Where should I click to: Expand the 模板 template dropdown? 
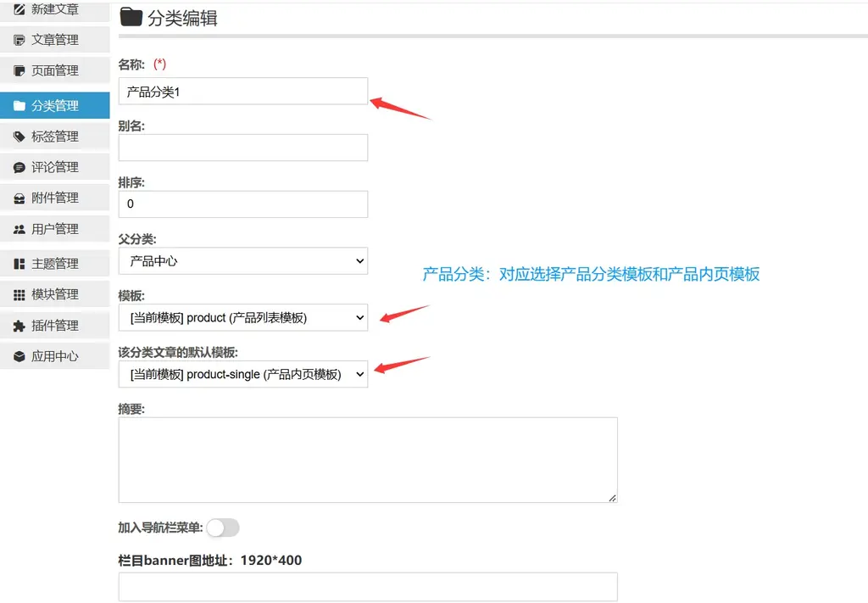243,317
